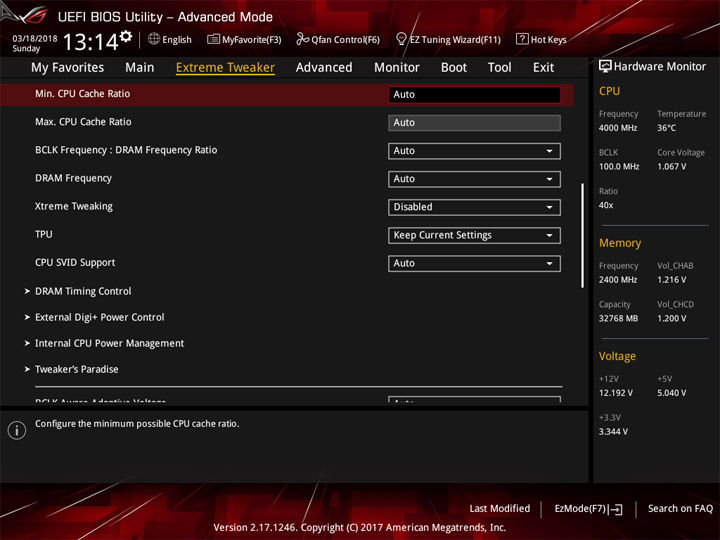720x540 pixels.
Task: Open the My Favorites tab
Action: click(68, 68)
